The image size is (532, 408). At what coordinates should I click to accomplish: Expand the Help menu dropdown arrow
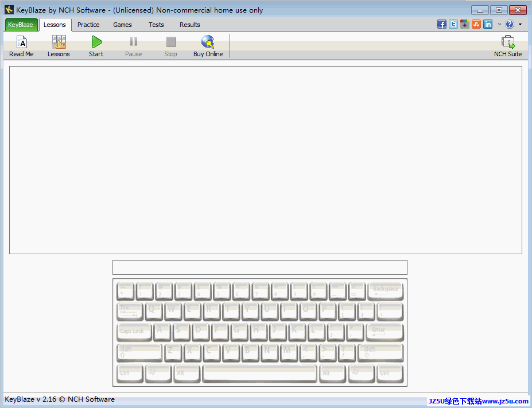(x=521, y=25)
